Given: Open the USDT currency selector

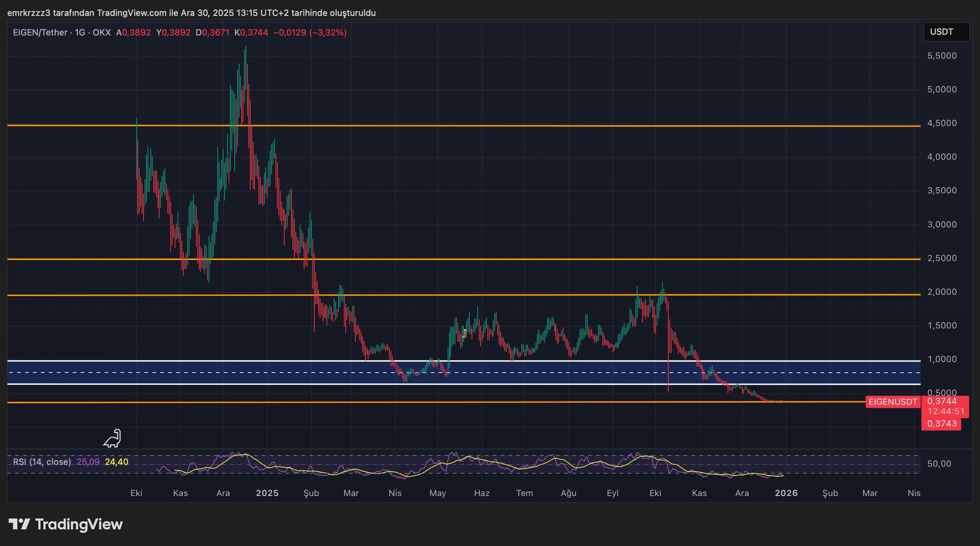Looking at the screenshot, I should point(946,32).
